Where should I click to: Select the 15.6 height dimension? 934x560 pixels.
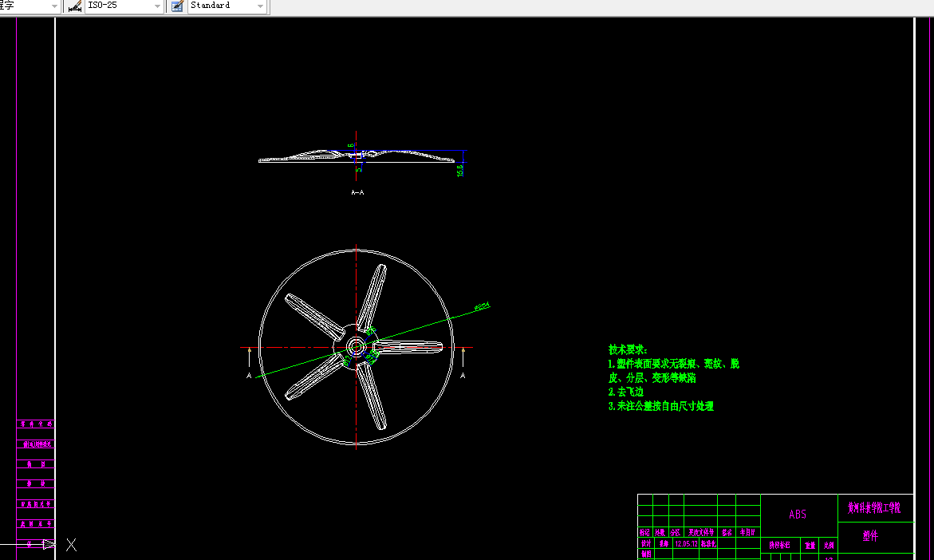[x=460, y=171]
